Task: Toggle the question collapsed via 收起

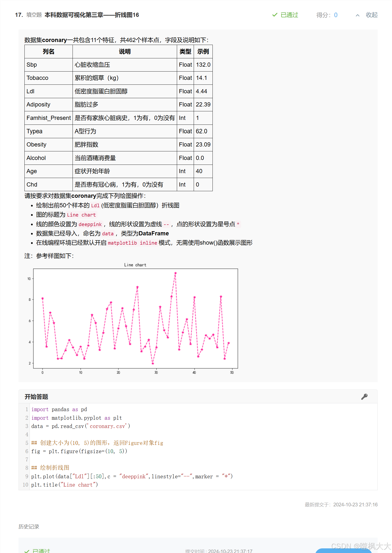Action: pos(371,15)
